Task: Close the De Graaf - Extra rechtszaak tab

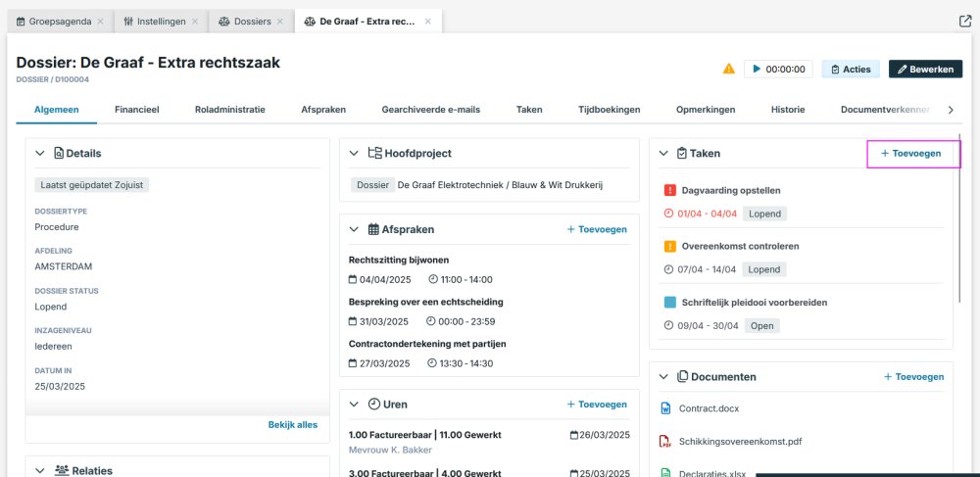Action: click(428, 22)
